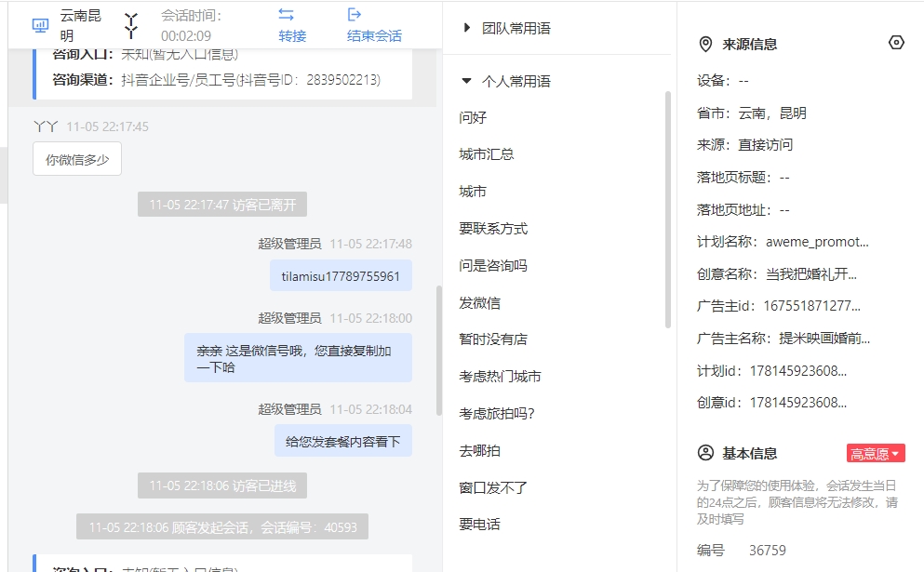
Task: Click the 超级管理员 label at 22:18:04
Action: (289, 409)
